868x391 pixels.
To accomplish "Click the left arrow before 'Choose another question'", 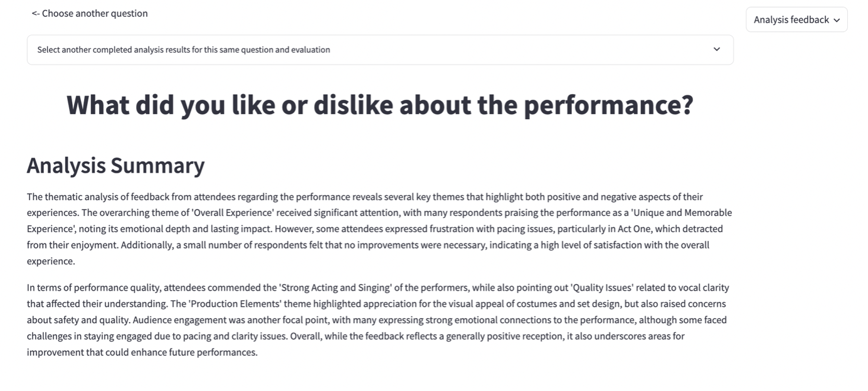I will (36, 13).
